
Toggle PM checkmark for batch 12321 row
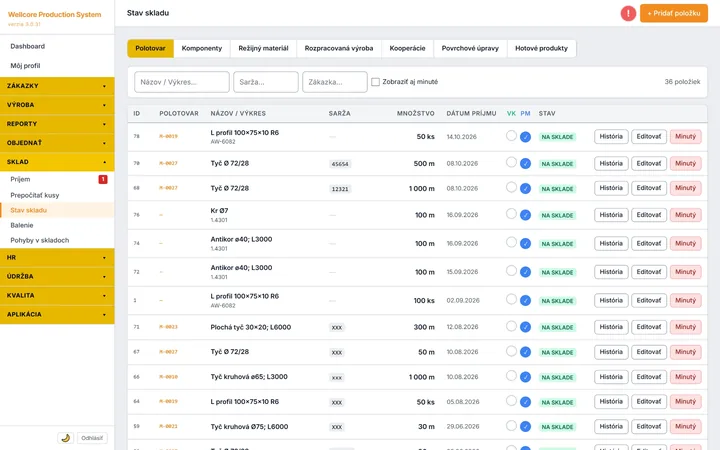point(525,188)
